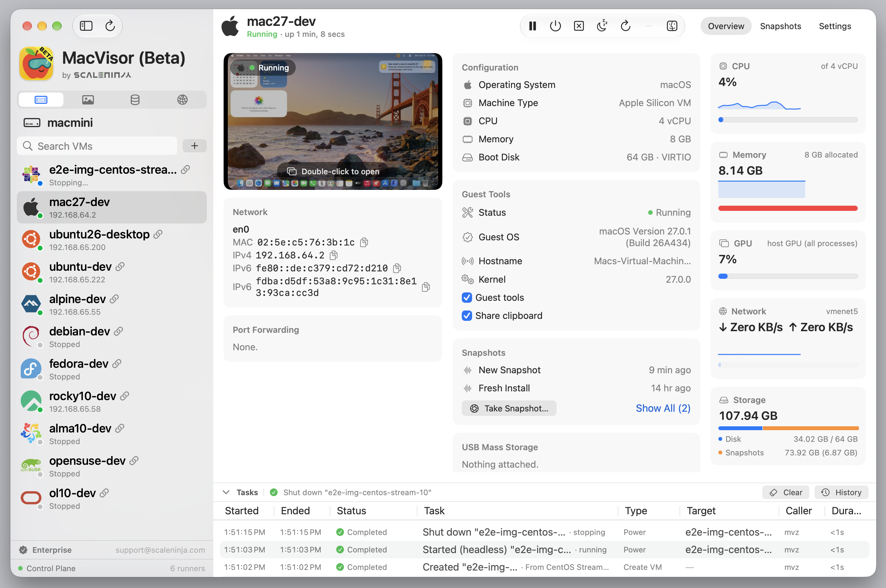Uncheck the Guest tools checkbox
This screenshot has width=886, height=588.
click(x=467, y=297)
